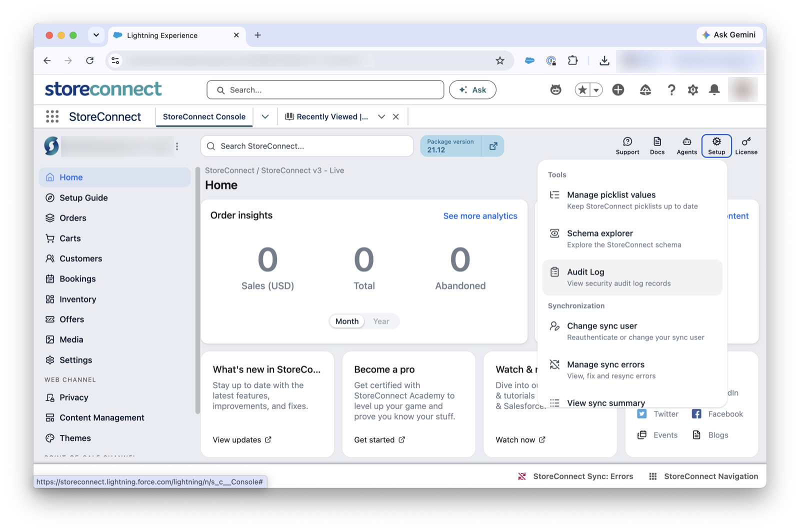Switch order insights to Year

[381, 321]
